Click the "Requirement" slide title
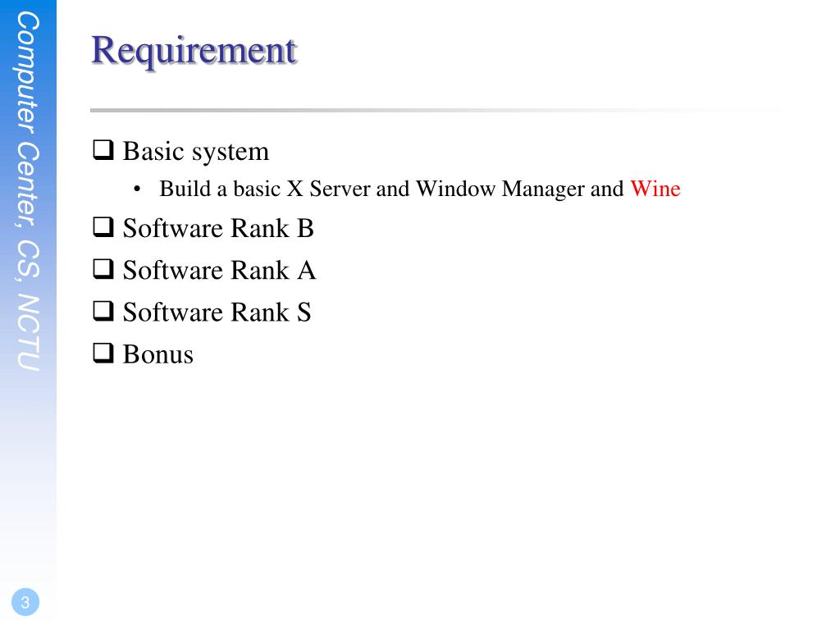The height and width of the screenshot is (630, 840). coord(194,52)
